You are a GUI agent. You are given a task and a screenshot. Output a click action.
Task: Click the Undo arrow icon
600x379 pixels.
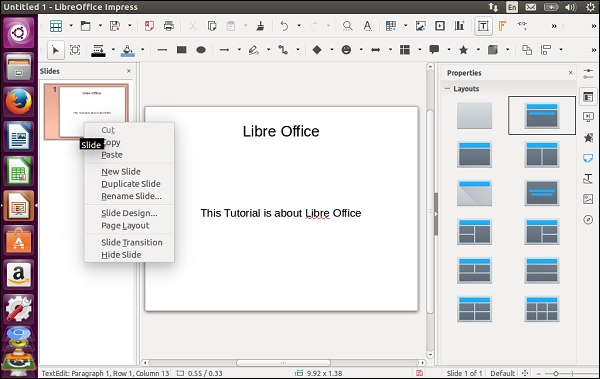[x=284, y=26]
